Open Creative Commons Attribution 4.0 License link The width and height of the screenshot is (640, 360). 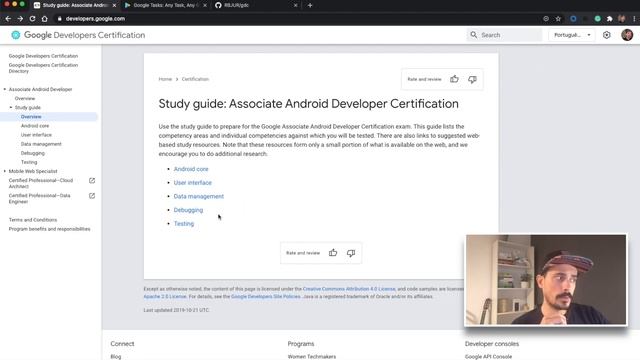(x=349, y=289)
